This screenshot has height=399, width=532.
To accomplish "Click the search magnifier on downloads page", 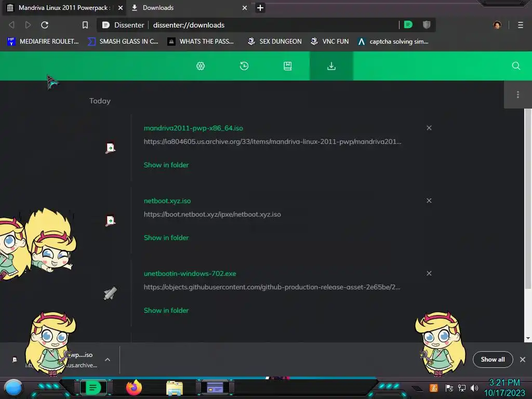I will click(516, 66).
